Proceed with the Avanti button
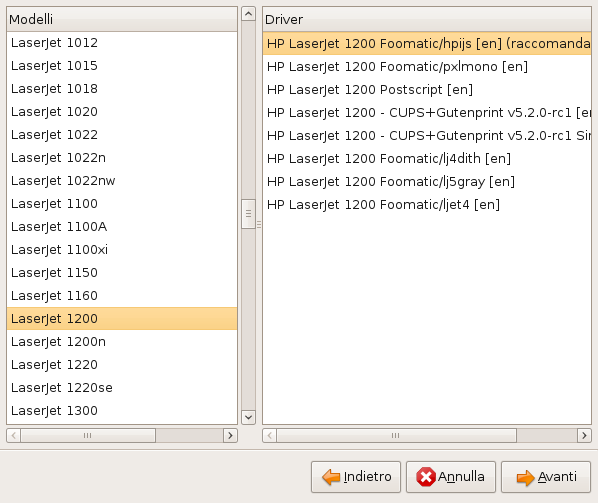Screen dimensions: 598x503 coord(546,477)
